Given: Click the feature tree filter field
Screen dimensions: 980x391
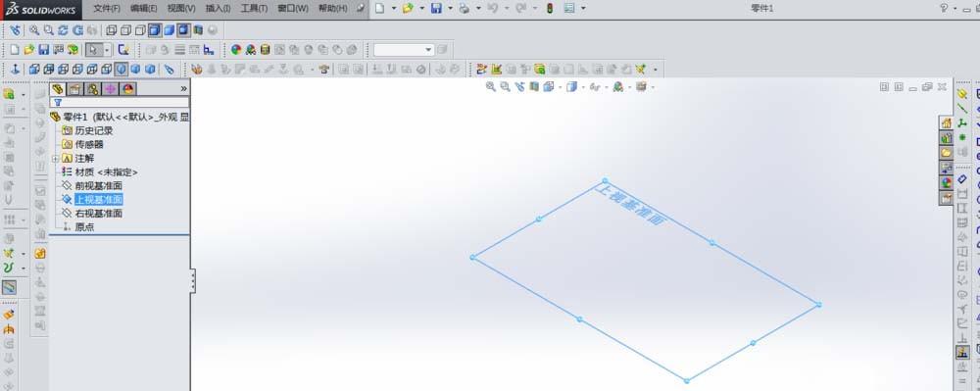Looking at the screenshot, I should pyautogui.click(x=120, y=103).
